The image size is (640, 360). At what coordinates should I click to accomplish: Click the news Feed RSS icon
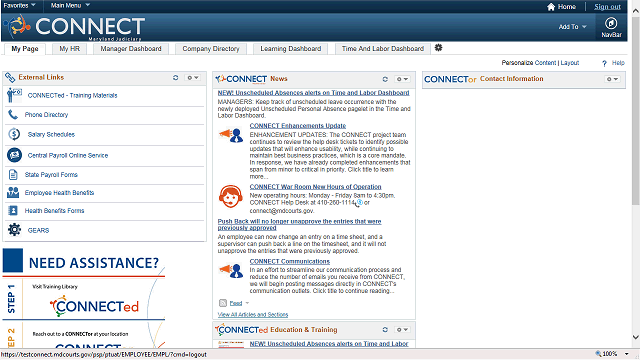coord(223,303)
